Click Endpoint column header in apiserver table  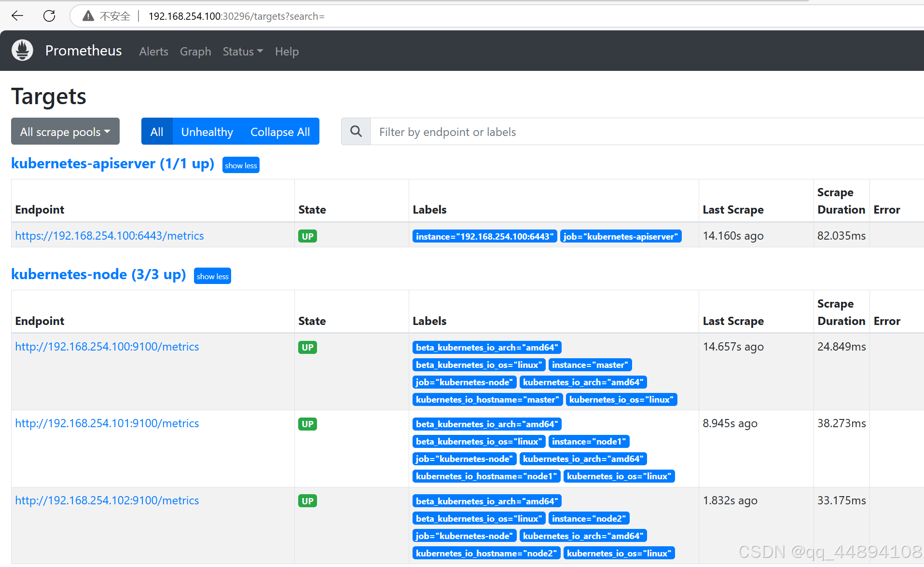coord(40,209)
